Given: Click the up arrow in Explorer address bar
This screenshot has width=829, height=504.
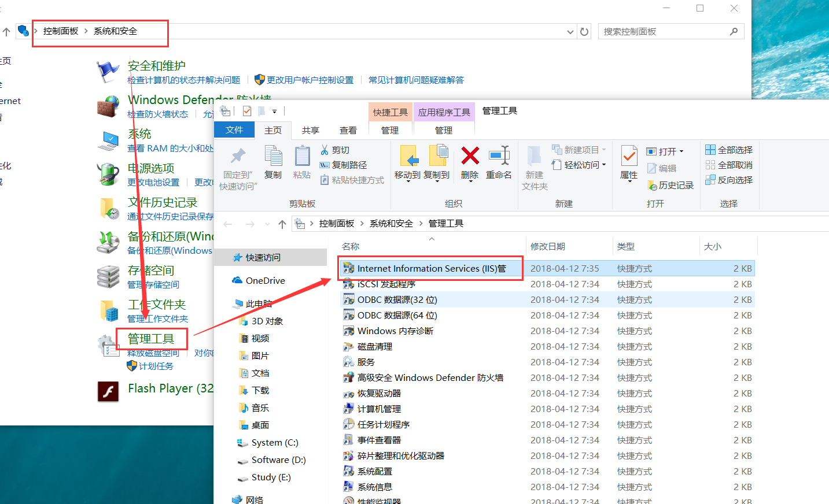Looking at the screenshot, I should (282, 224).
